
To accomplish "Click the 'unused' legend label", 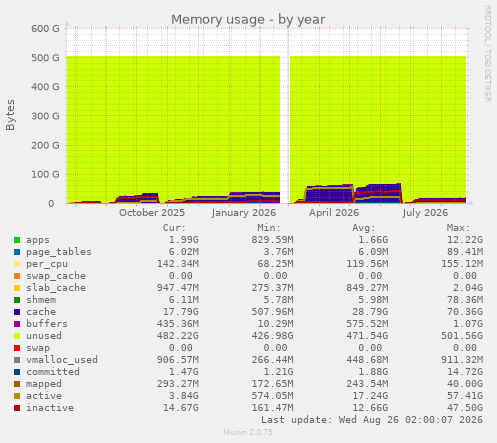I will coord(44,336).
